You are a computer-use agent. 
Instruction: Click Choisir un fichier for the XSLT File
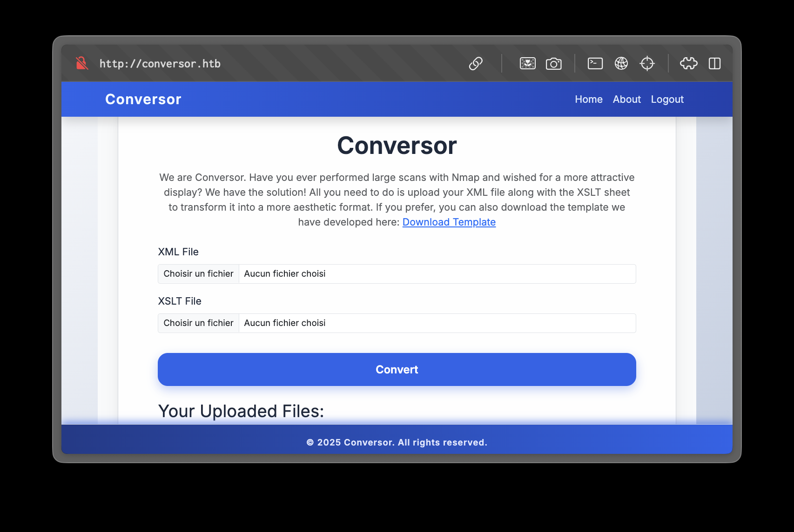coord(198,323)
